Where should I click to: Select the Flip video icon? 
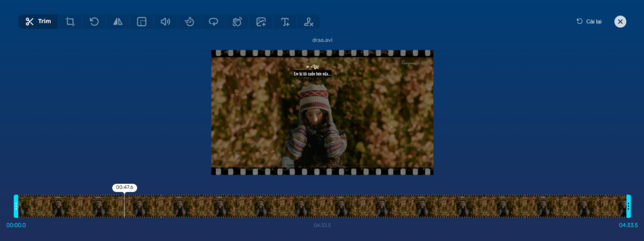118,22
